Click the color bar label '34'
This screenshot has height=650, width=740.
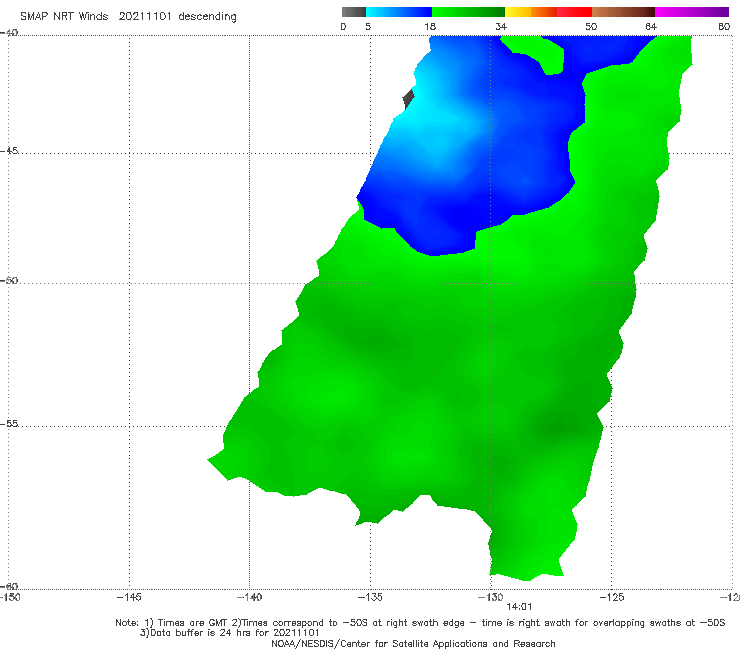(x=501, y=26)
